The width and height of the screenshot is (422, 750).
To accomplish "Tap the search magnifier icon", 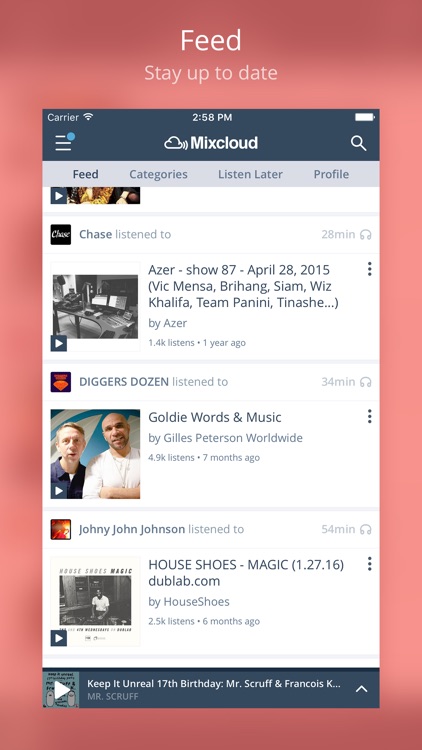I will tap(358, 143).
